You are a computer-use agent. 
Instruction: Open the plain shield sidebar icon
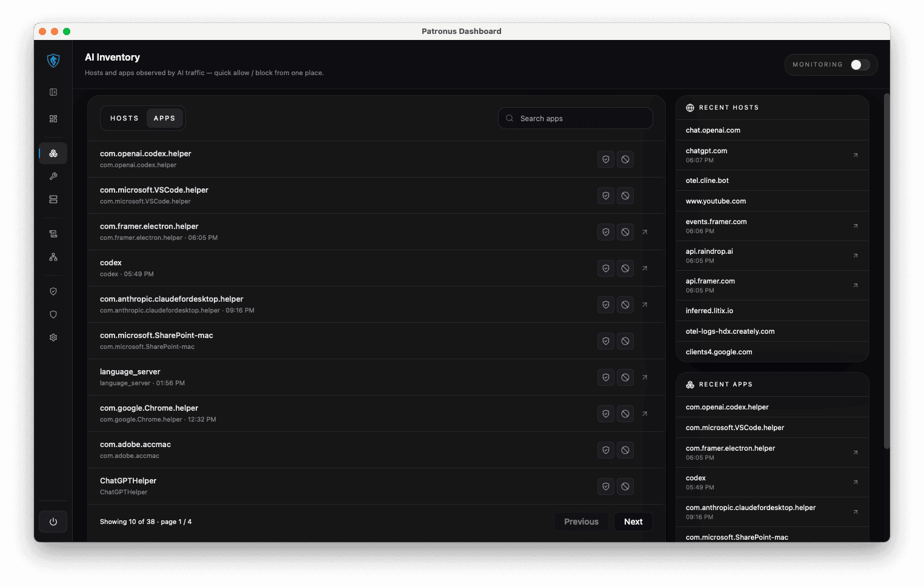coord(53,314)
